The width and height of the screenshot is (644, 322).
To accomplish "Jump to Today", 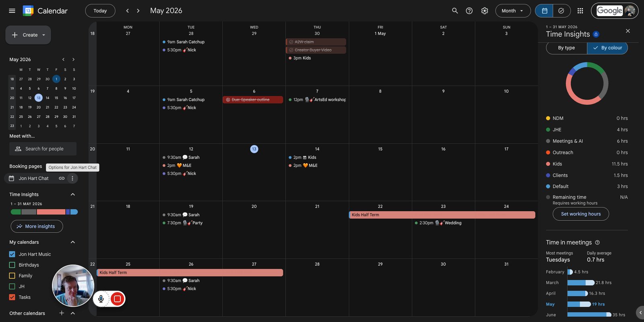I will coord(100,11).
